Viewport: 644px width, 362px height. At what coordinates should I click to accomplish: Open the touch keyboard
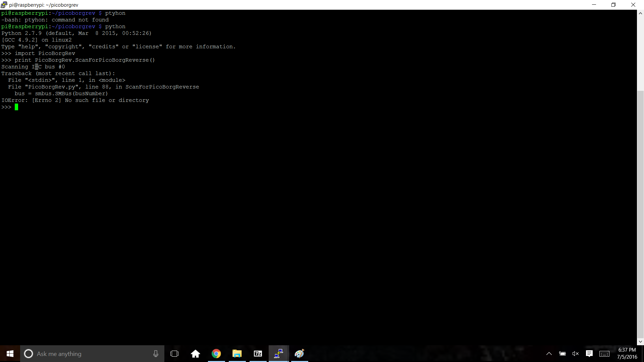604,354
